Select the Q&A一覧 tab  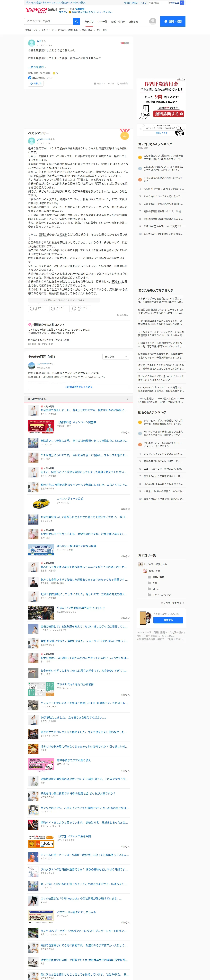(x=103, y=22)
